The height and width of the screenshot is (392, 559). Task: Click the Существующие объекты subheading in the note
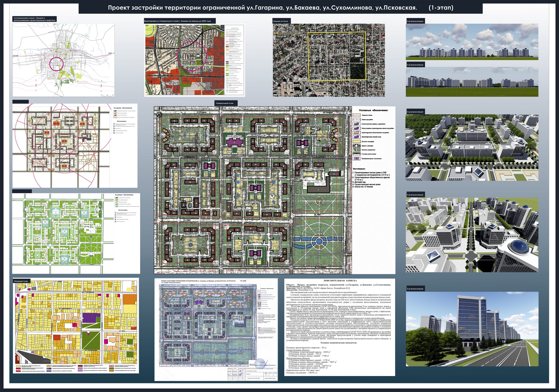point(298,350)
